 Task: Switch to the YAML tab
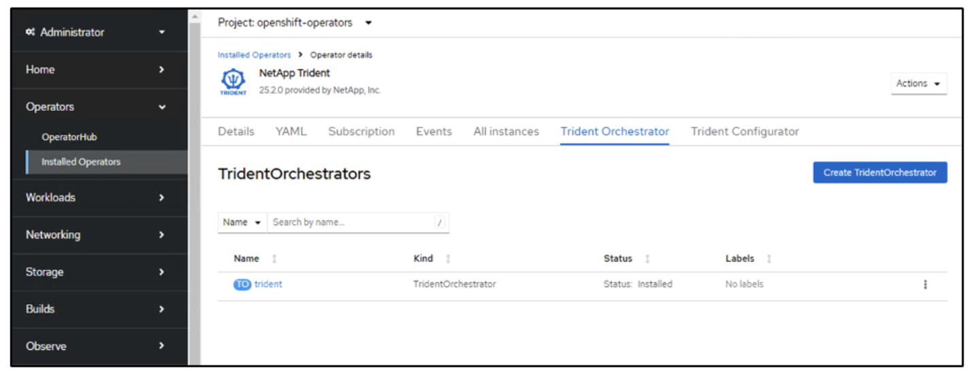point(291,132)
